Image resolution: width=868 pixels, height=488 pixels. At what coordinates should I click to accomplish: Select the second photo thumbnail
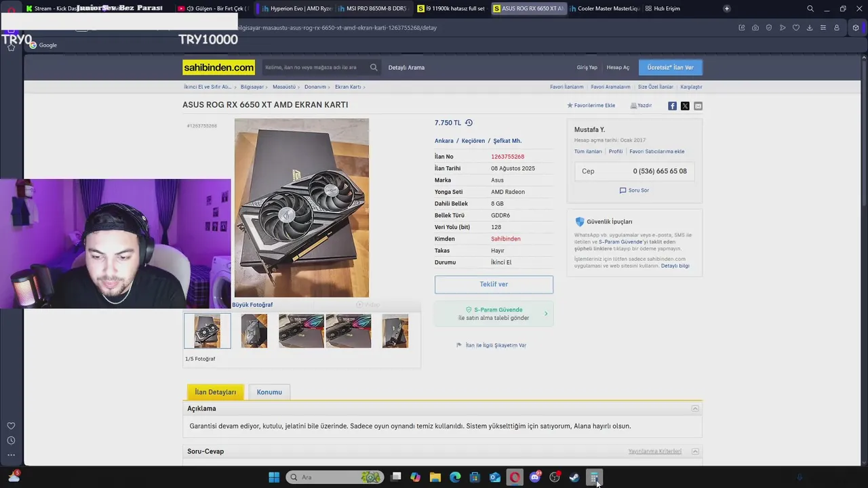[x=254, y=331]
